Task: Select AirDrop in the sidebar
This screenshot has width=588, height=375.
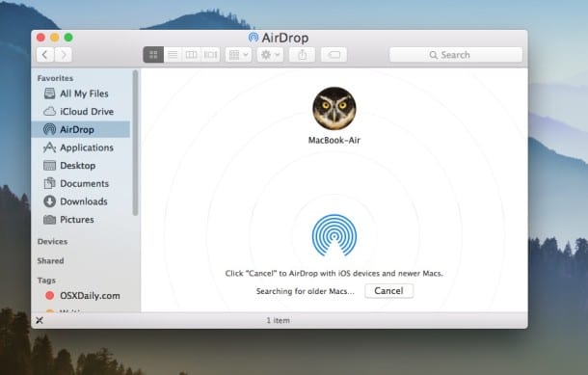Action: click(x=81, y=129)
